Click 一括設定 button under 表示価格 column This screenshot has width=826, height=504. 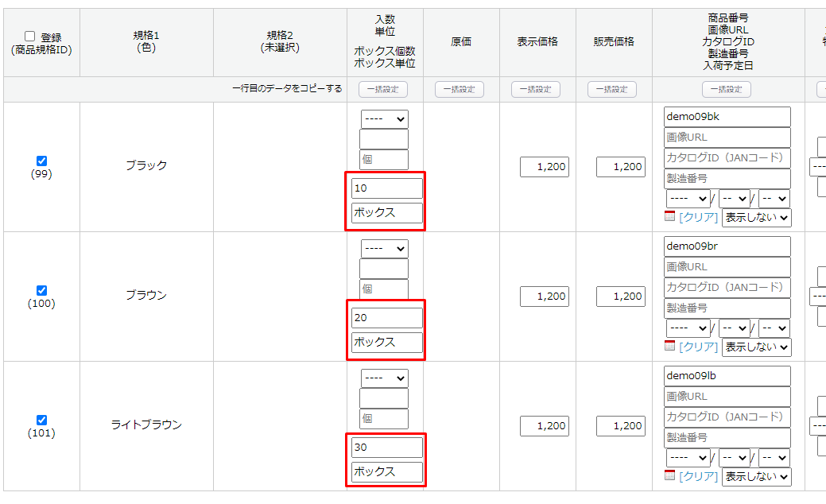click(536, 90)
